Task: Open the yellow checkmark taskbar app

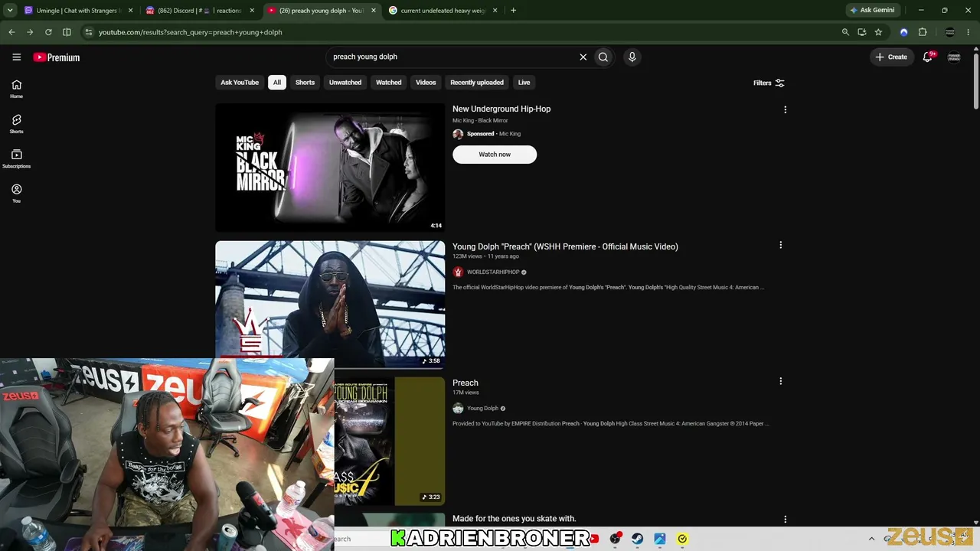Action: [682, 539]
